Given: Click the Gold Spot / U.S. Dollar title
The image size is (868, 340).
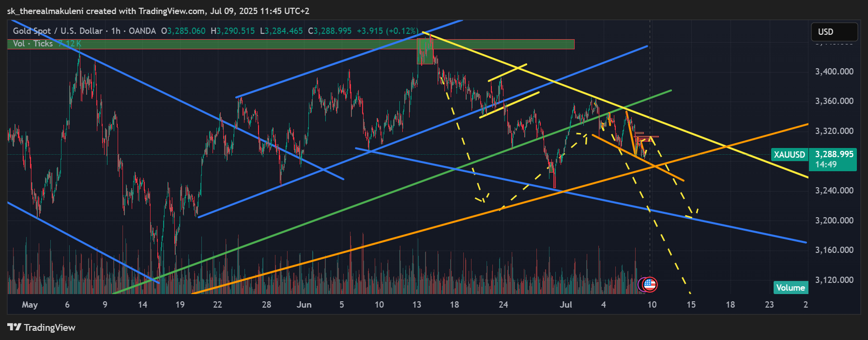Looking at the screenshot, I should click(58, 31).
